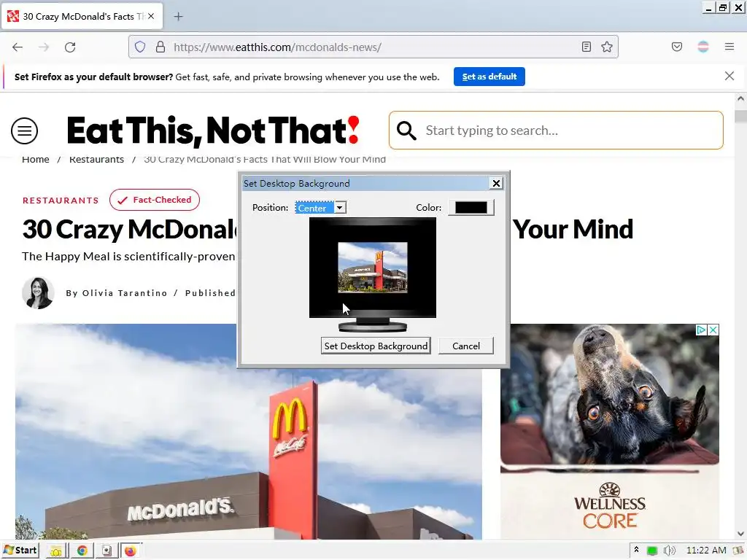Open Eat This site hamburger menu

point(24,131)
